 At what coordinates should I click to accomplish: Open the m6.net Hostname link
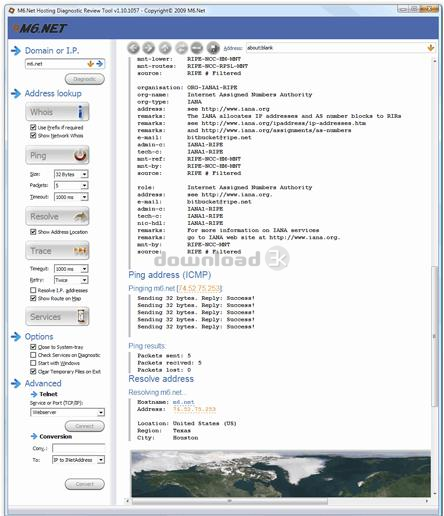tap(183, 402)
